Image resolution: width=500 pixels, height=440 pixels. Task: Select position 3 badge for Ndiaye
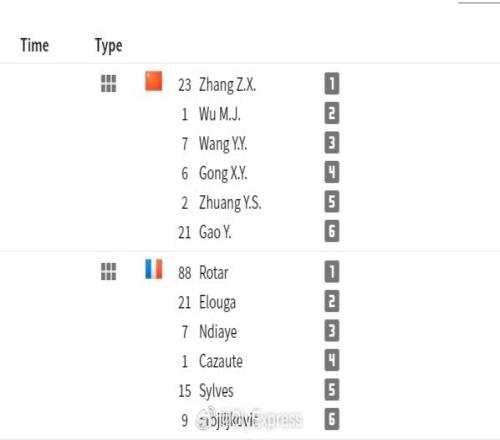[332, 331]
